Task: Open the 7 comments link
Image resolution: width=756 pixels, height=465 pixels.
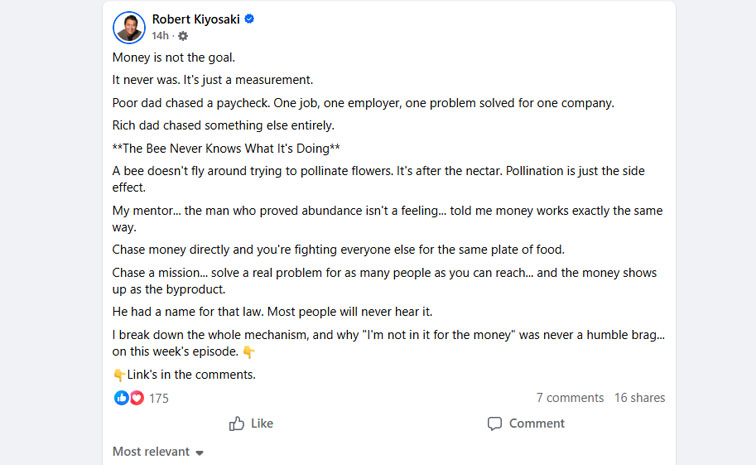Action: pyautogui.click(x=570, y=398)
